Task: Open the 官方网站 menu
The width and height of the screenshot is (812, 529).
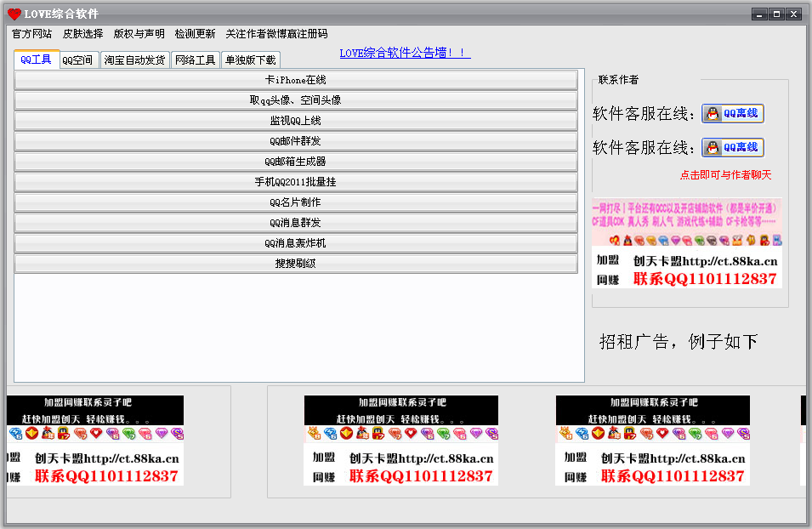Action: coord(32,34)
